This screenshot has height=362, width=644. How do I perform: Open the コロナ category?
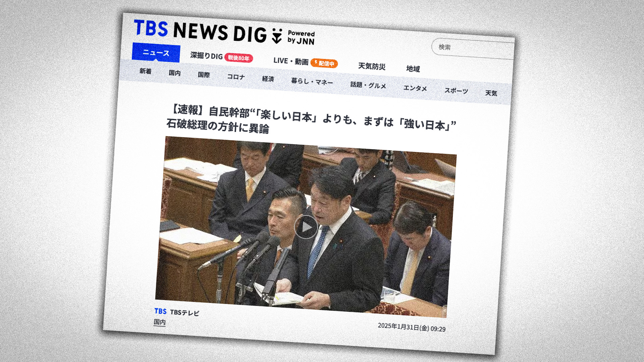[x=236, y=77]
